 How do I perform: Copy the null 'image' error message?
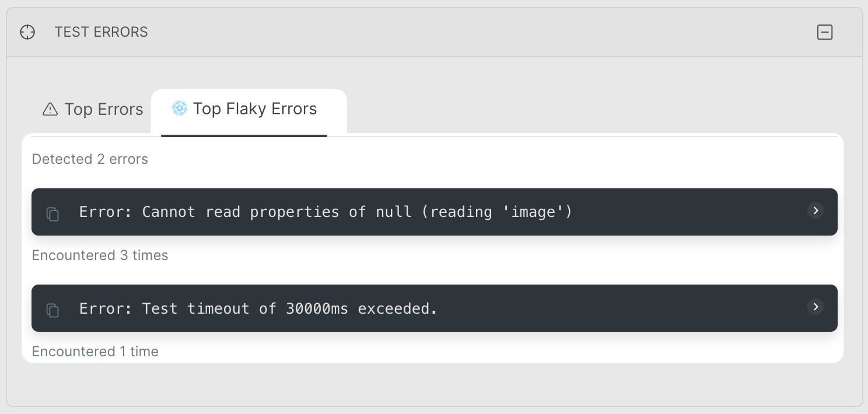click(x=53, y=214)
